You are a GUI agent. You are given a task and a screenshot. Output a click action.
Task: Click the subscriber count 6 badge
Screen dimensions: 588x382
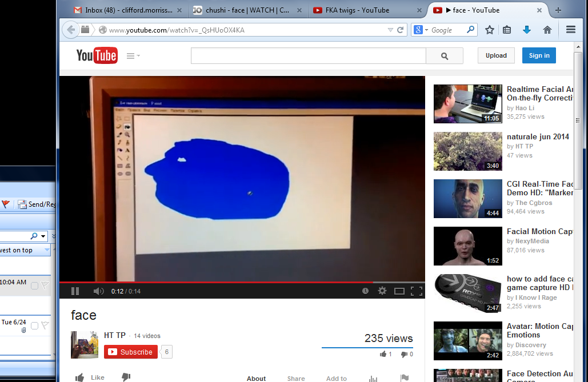(167, 352)
